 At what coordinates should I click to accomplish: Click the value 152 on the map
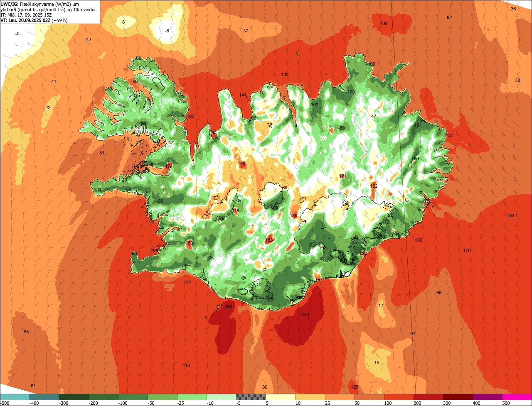tap(374, 186)
